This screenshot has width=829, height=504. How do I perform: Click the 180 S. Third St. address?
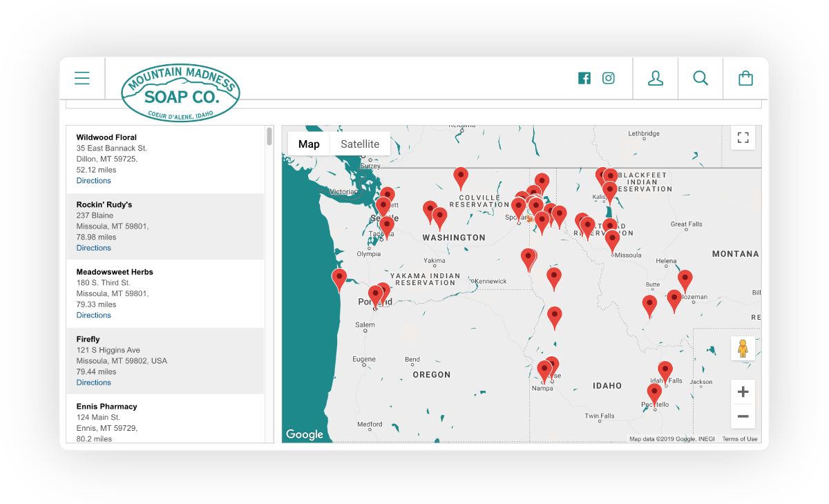104,283
